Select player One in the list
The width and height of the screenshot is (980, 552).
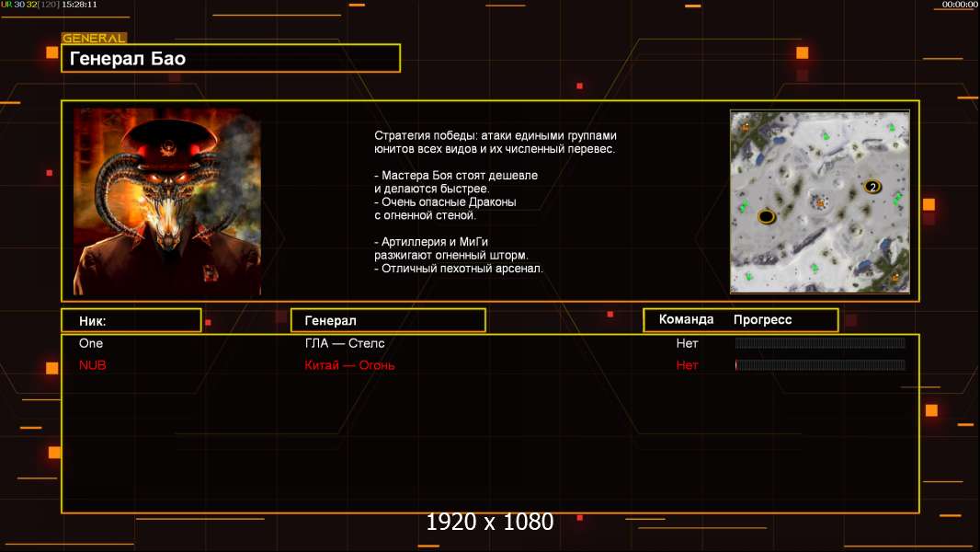coord(91,343)
